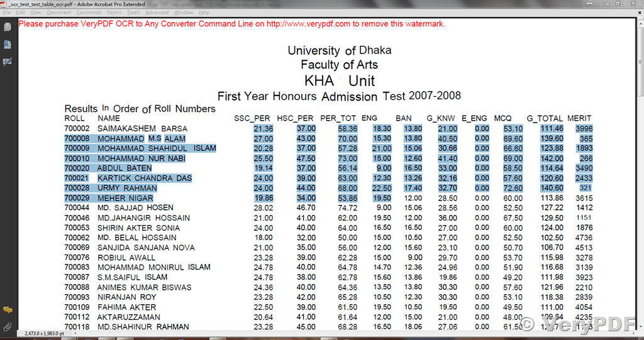644x340 pixels.
Task: Click the vertical scrollbar up arrow
Action: coord(640,23)
